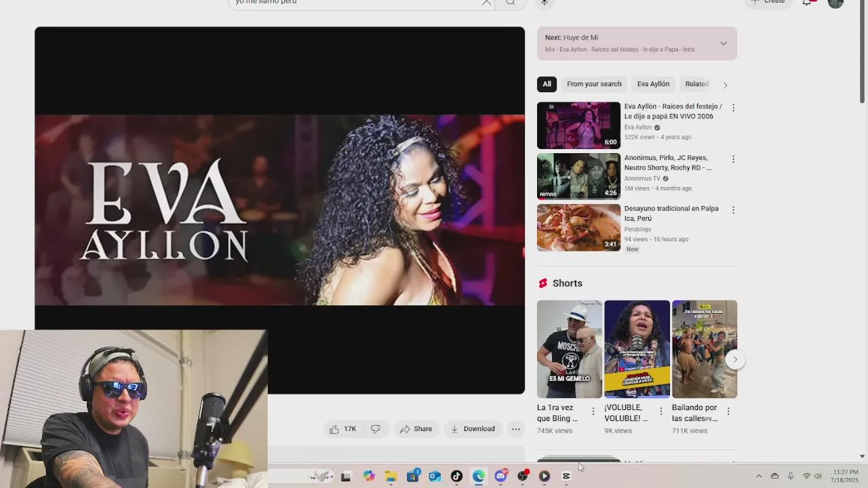Open the Anonimus, Pirlo, JC Reyes thumbnail
The width and height of the screenshot is (868, 488).
[578, 176]
